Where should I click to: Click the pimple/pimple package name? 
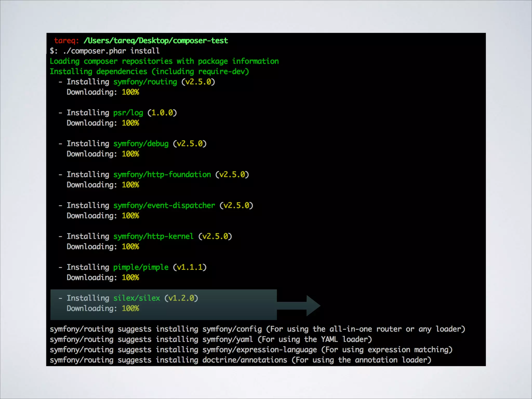tap(141, 268)
